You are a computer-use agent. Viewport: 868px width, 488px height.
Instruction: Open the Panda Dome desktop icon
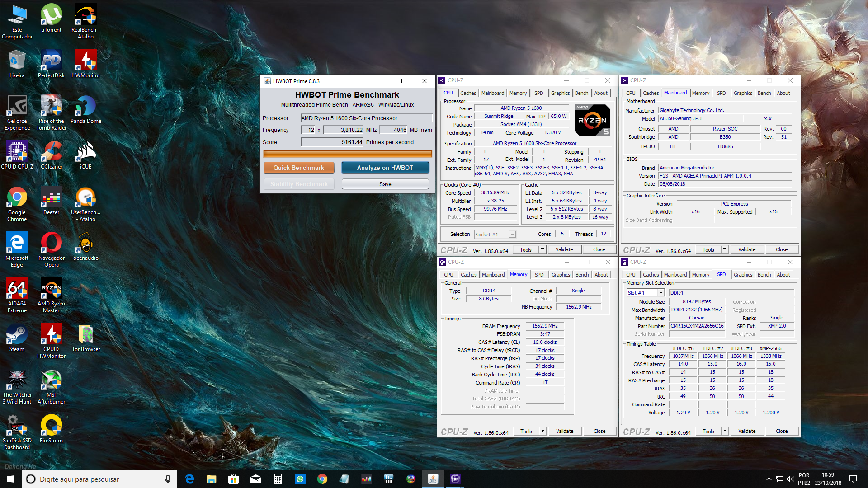point(85,109)
